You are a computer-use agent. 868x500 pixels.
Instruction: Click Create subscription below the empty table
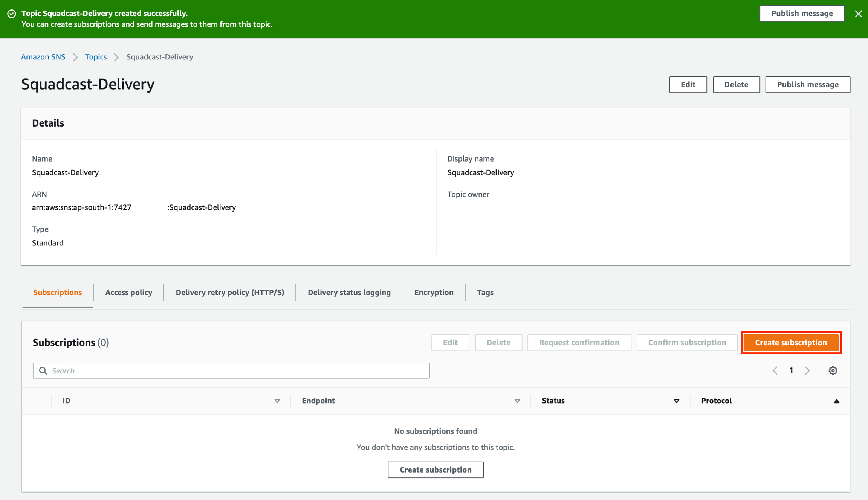click(x=436, y=470)
